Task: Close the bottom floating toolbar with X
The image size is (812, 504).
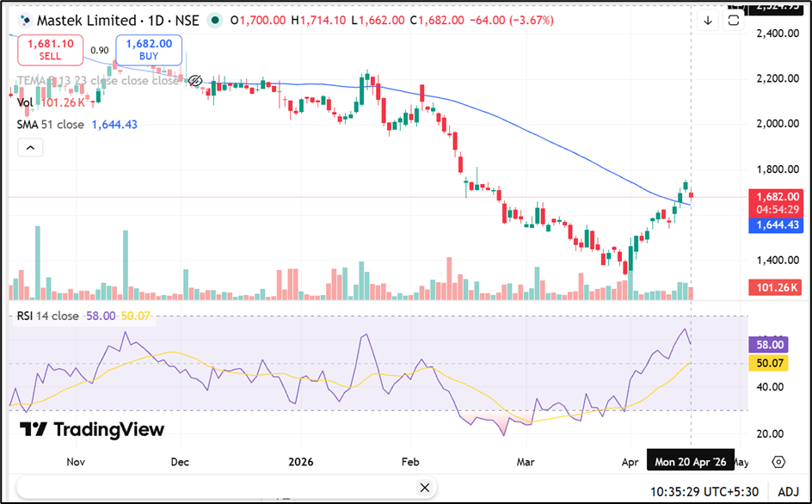Action: [423, 489]
